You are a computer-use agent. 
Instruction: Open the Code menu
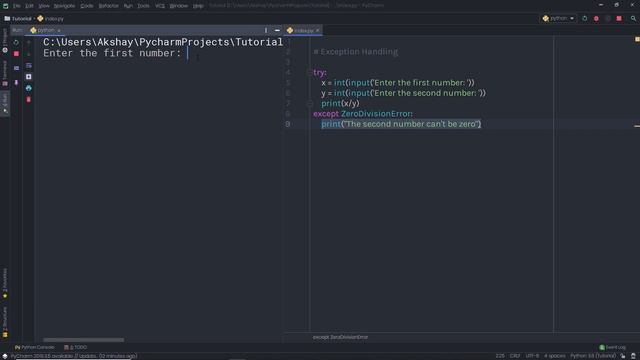click(87, 6)
